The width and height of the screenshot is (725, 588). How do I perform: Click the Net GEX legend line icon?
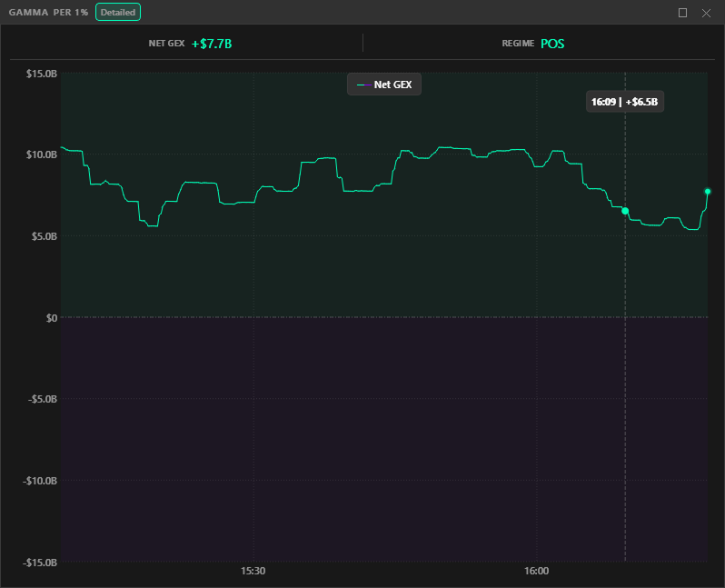coord(361,85)
